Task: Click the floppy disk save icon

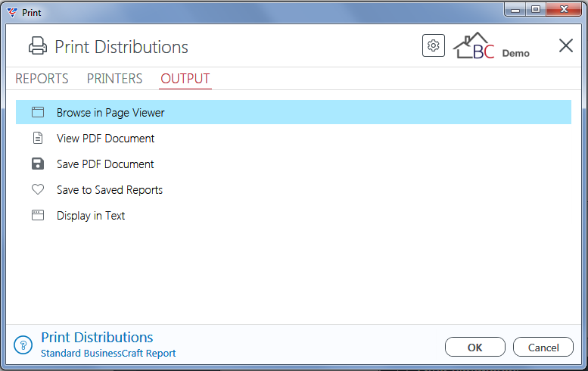Action: click(38, 164)
